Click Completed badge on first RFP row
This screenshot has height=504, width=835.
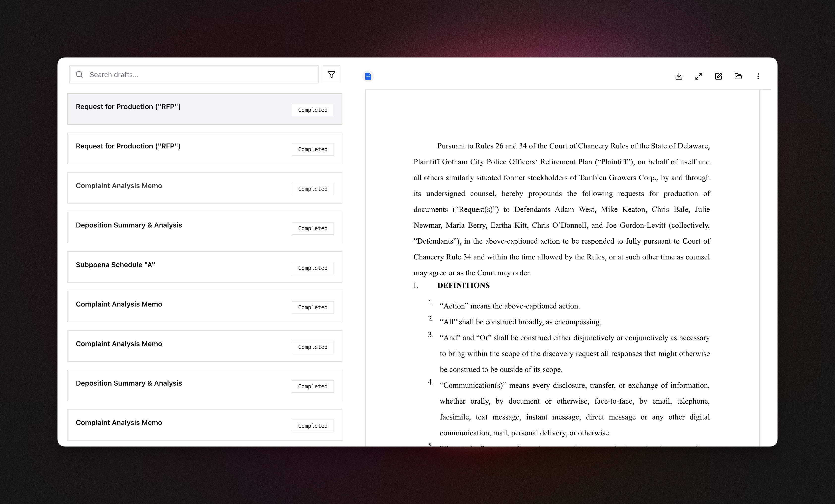[x=312, y=110]
